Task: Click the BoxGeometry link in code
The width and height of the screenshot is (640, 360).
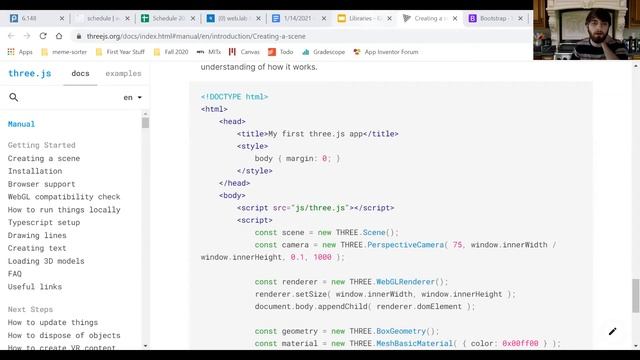Action: (x=401, y=331)
